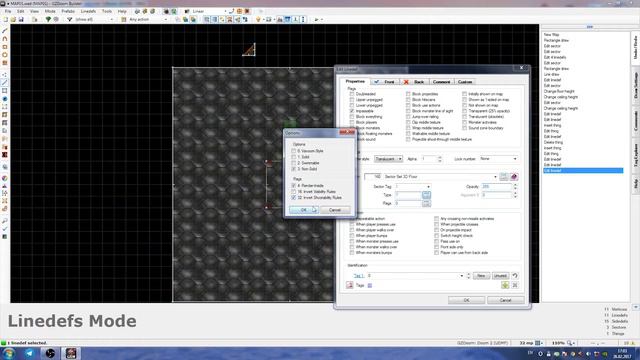The width and height of the screenshot is (640, 360).
Task: Click the things filter funnel icon
Action: (x=69, y=19)
